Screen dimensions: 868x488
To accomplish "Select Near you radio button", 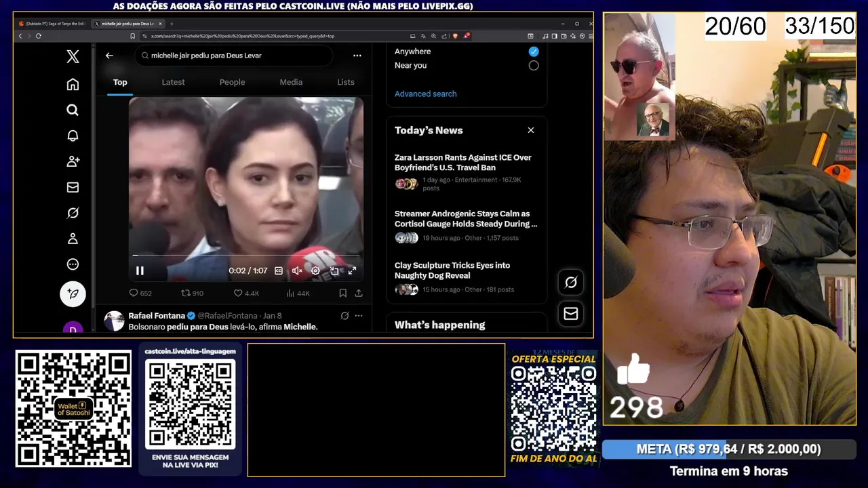I will pyautogui.click(x=534, y=66).
